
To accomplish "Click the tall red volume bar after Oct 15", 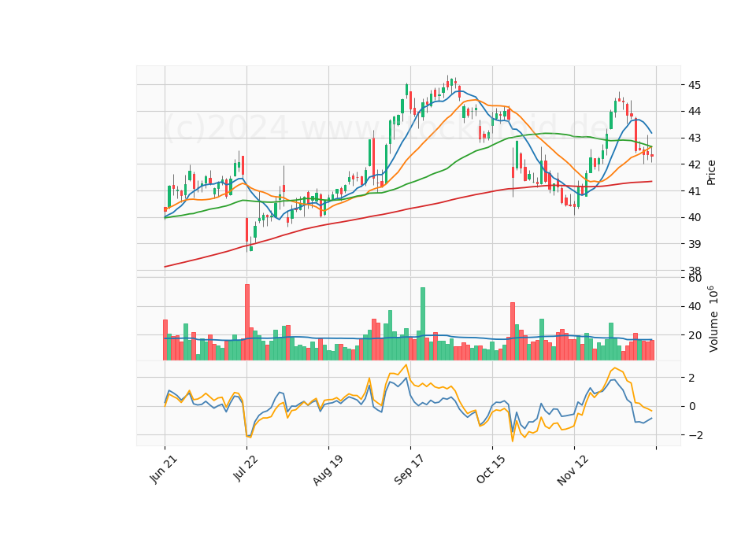I will [x=513, y=331].
